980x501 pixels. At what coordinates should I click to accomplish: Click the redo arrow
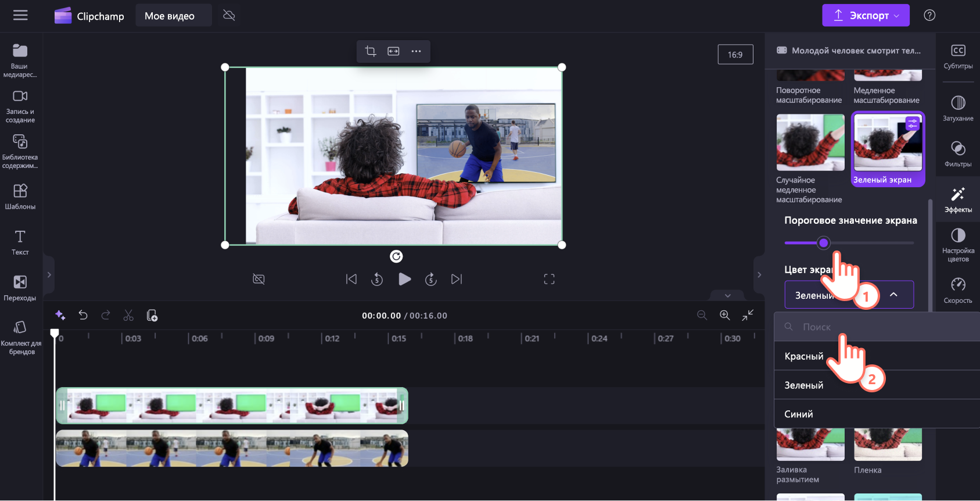[106, 315]
